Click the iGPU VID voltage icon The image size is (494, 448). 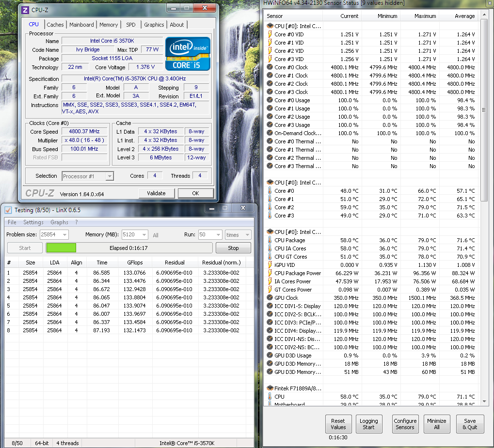[270, 265]
